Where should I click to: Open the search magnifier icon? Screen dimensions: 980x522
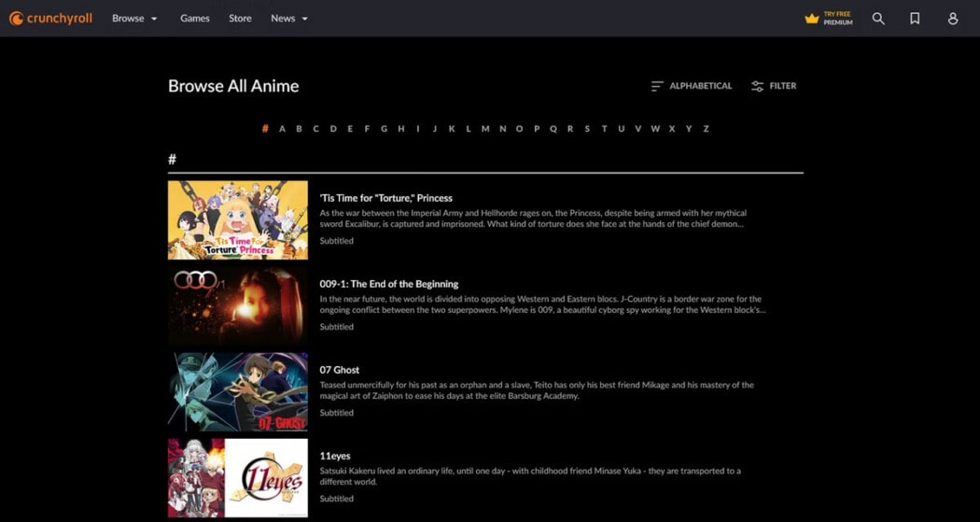point(878,19)
